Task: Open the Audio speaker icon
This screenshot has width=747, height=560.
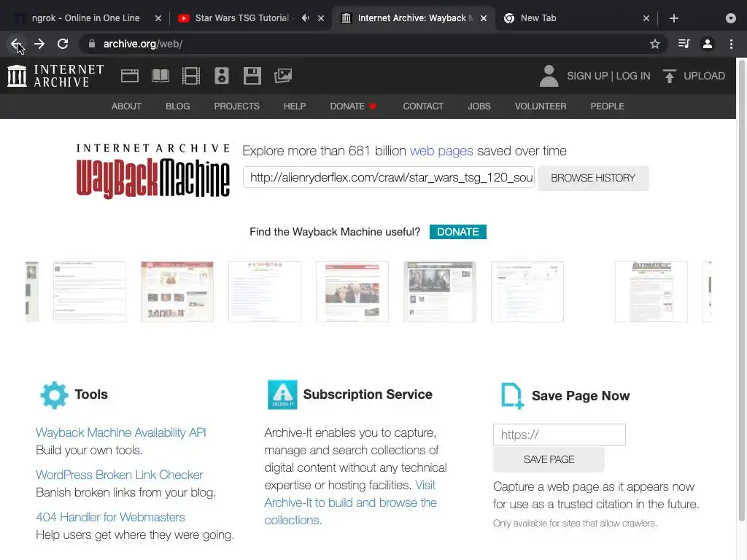Action: click(222, 76)
